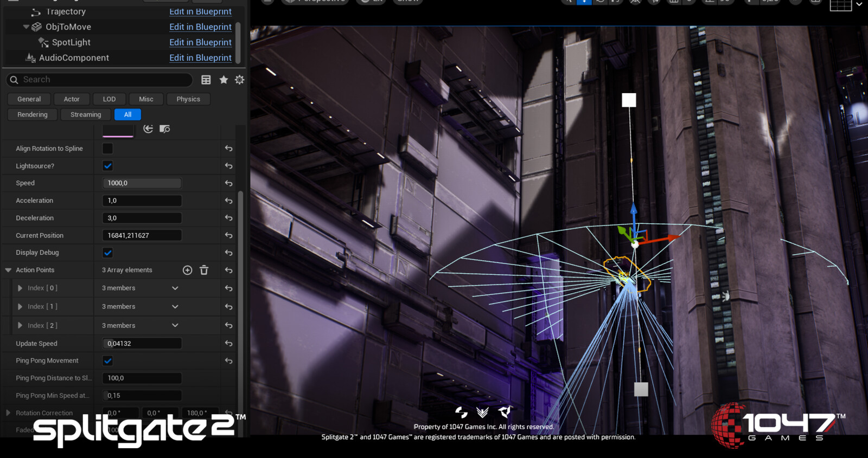Disable the Display Debug checkbox

click(x=107, y=253)
